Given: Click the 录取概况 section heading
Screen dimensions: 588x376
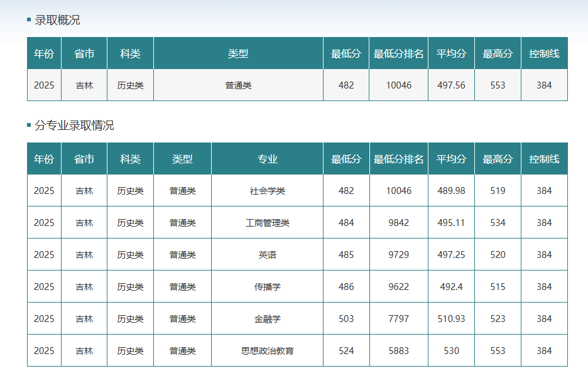Looking at the screenshot, I should (x=57, y=20).
